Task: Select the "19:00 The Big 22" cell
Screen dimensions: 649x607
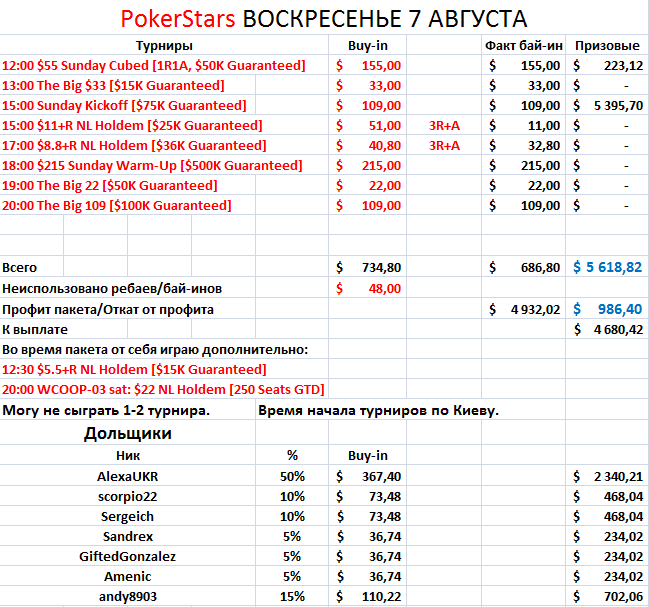Action: (x=110, y=185)
